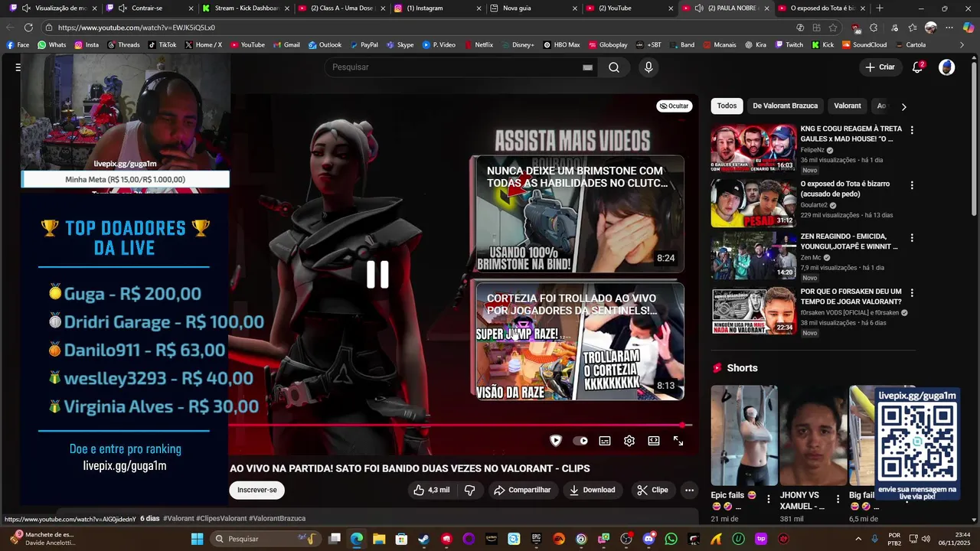Click the #ValorantBrazuca hashtag link
This screenshot has width=980, height=551.
276,518
